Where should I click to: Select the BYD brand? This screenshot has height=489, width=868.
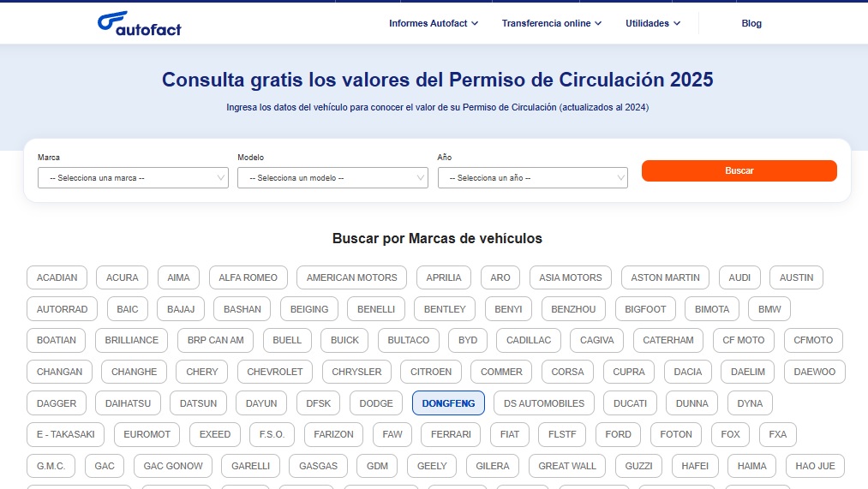click(x=468, y=340)
